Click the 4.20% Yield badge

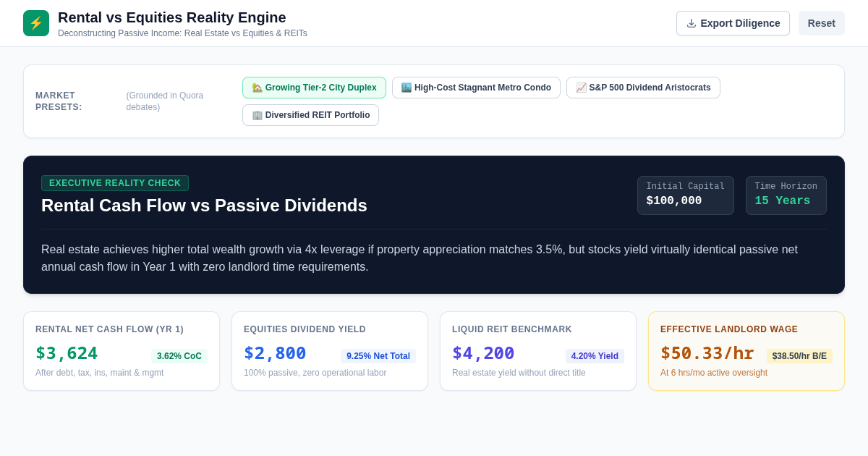point(595,356)
